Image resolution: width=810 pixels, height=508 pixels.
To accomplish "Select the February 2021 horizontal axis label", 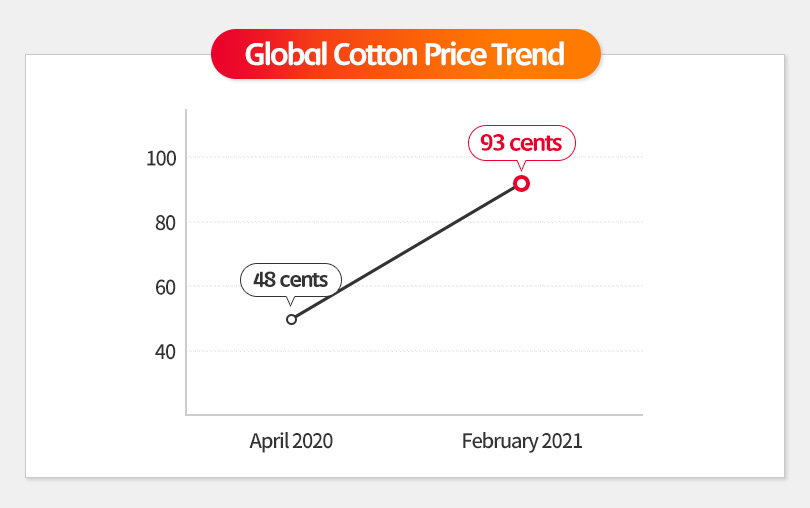I will pos(522,441).
